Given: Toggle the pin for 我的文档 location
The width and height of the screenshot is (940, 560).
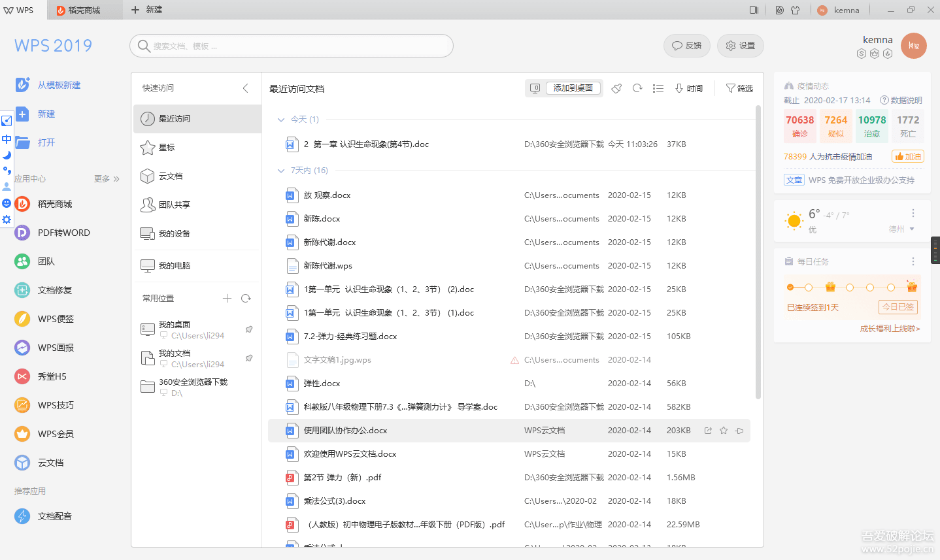Looking at the screenshot, I should pos(249,358).
